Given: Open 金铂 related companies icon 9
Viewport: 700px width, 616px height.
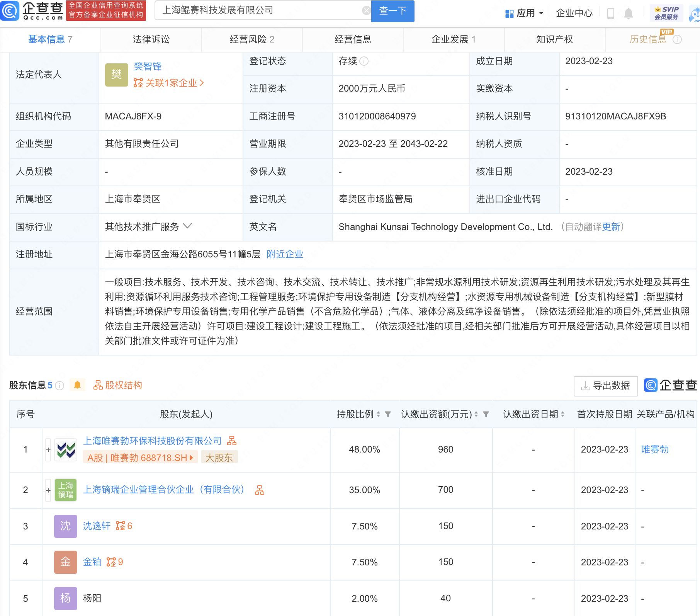Looking at the screenshot, I should coord(115,562).
